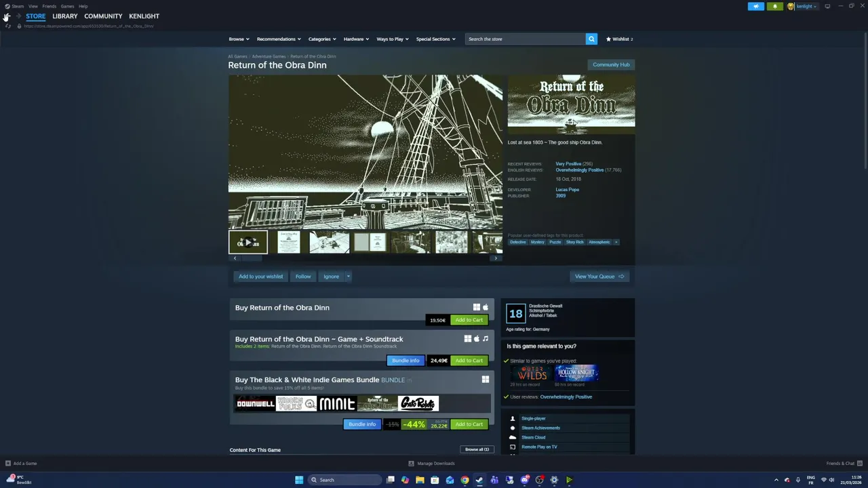868x488 pixels.
Task: Open the Adventure Games breadcrumb
Action: point(269,56)
